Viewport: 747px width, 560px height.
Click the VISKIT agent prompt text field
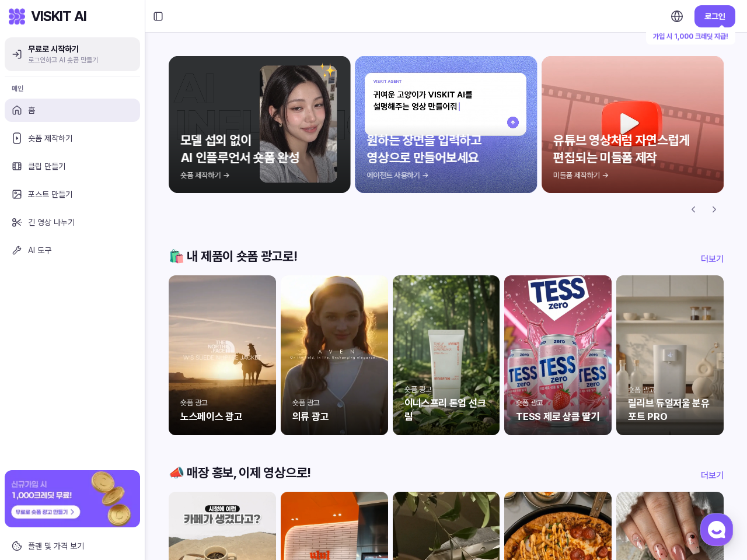(446, 104)
